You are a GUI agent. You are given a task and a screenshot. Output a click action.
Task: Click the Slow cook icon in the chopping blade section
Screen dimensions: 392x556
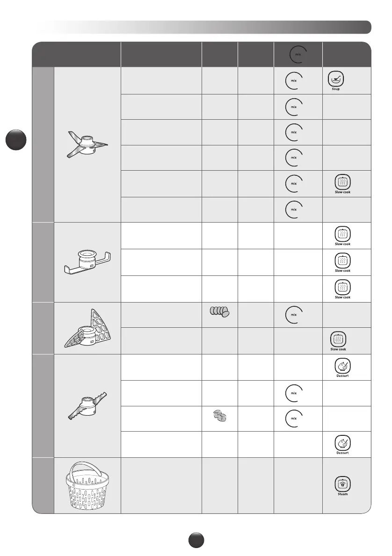[342, 183]
